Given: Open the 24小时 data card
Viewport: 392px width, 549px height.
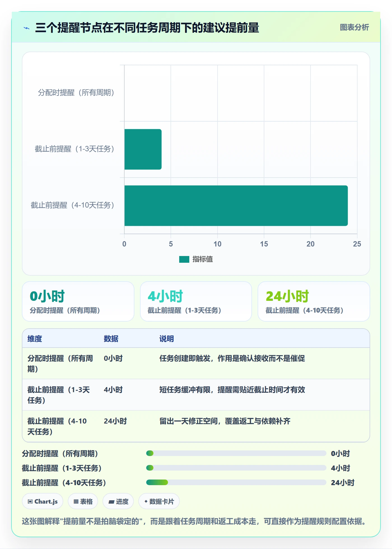Looking at the screenshot, I should coord(314,301).
